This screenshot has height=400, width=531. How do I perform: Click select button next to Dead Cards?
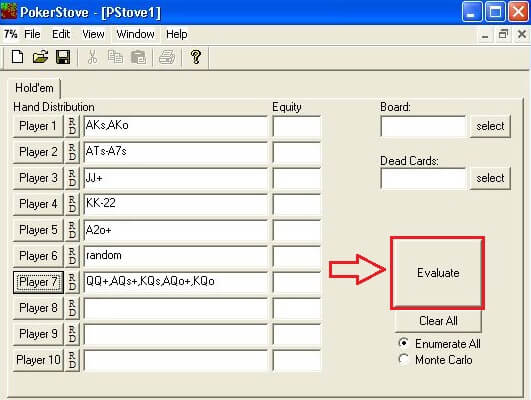(490, 178)
